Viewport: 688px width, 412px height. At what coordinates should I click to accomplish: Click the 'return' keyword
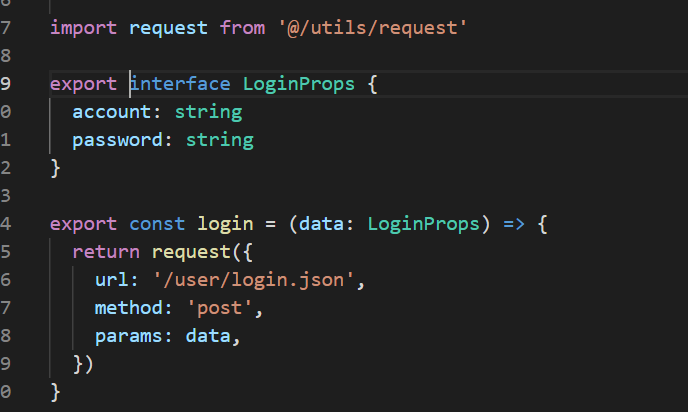click(x=106, y=252)
